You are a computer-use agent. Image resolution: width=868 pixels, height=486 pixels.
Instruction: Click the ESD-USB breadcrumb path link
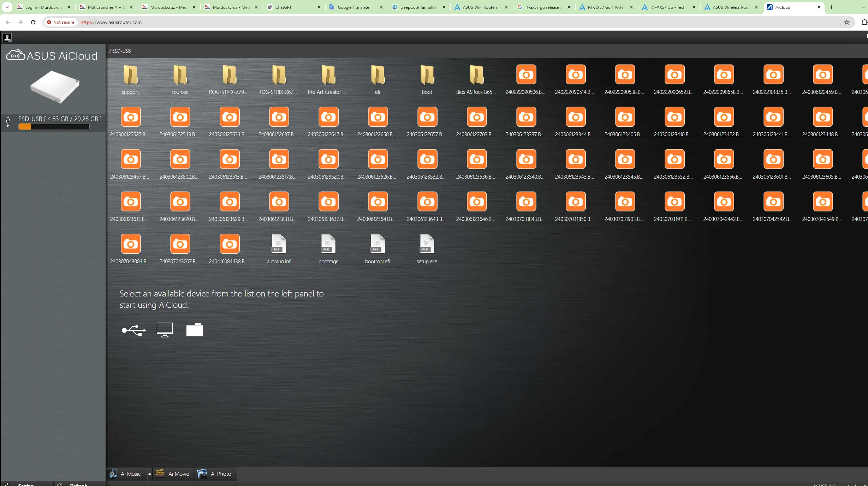(121, 51)
